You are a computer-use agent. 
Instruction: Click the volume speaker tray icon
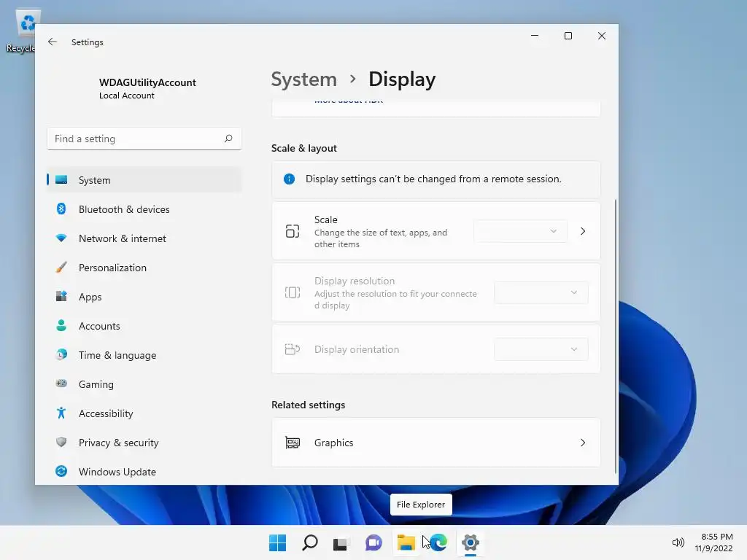point(678,542)
